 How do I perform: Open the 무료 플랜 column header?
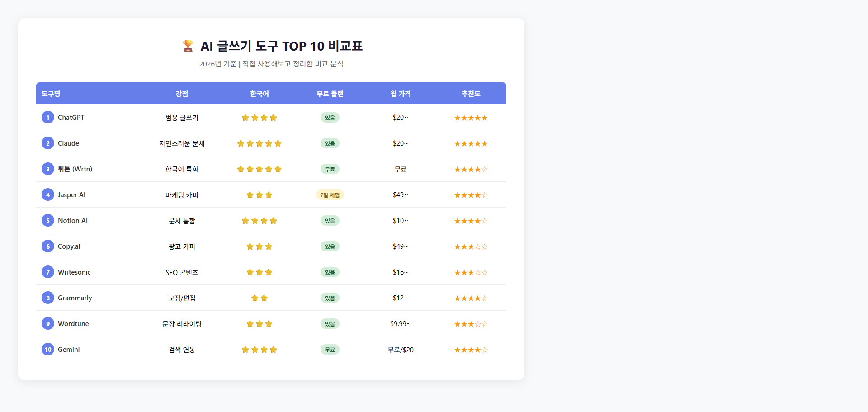pos(330,94)
